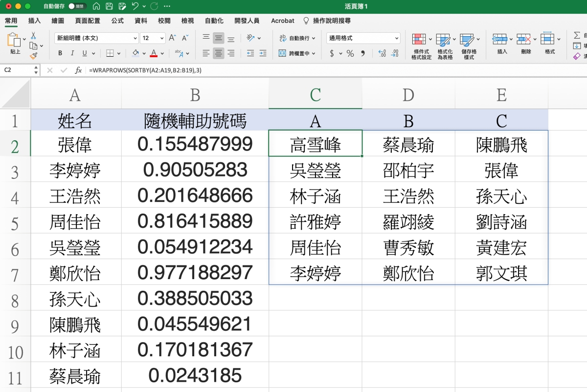The image size is (587, 392).
Task: Click the Increase Font Size icon
Action: (172, 38)
